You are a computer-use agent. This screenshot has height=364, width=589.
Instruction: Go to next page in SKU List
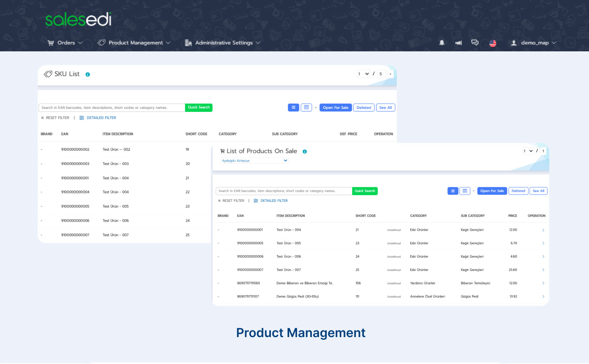click(390, 74)
